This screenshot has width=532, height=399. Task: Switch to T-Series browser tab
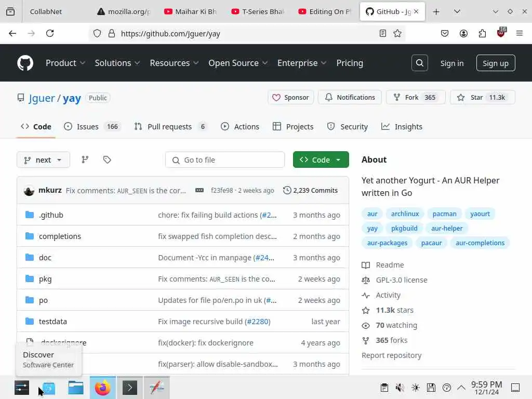(x=258, y=11)
